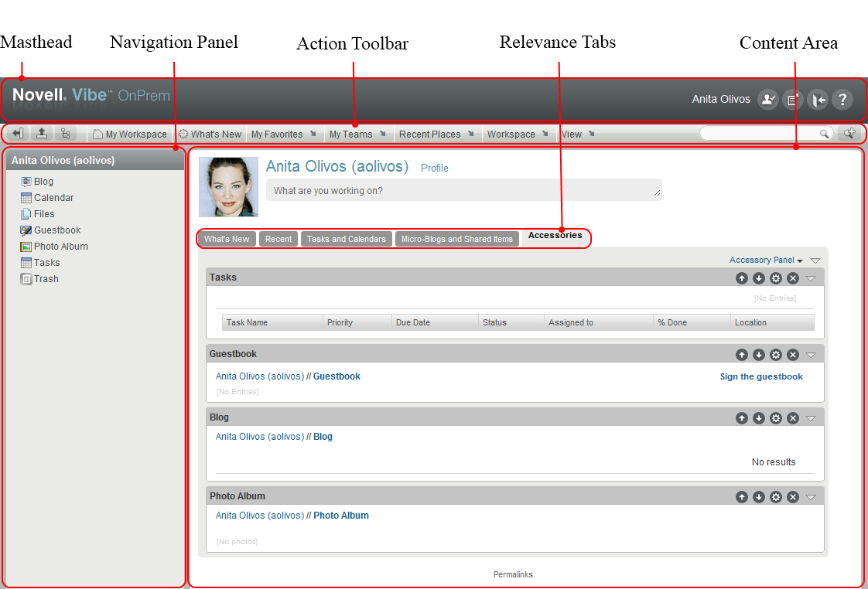868x589 pixels.
Task: Go to My Workspace in toolbar
Action: 129,134
